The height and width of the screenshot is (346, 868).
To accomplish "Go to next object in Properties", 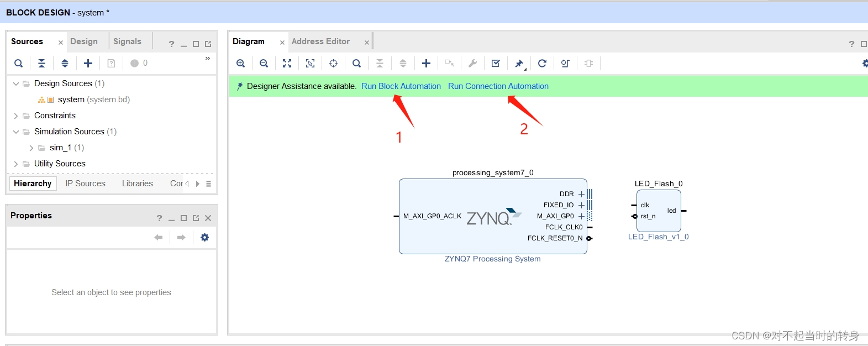I will click(181, 238).
